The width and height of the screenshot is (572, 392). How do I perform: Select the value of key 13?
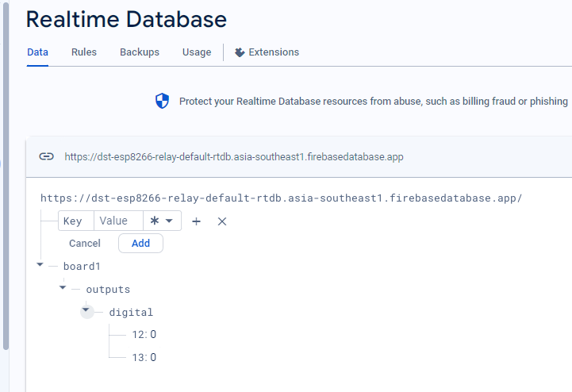[x=153, y=358]
